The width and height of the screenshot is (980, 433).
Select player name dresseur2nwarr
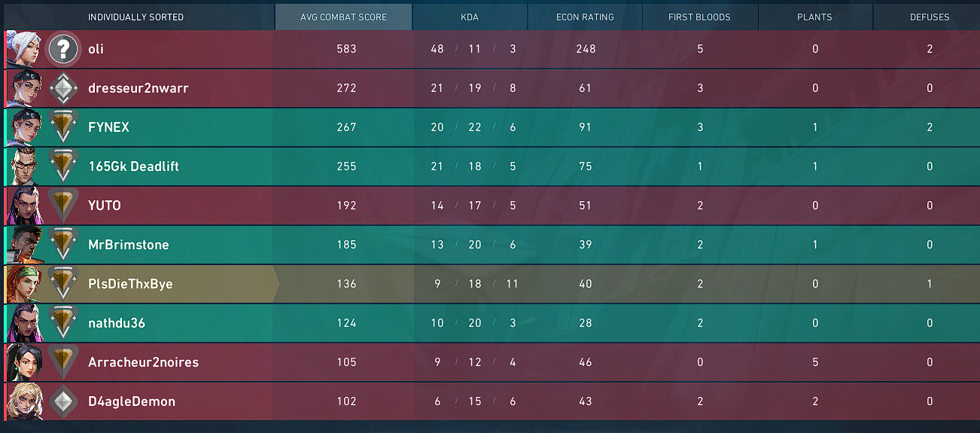[x=138, y=88]
